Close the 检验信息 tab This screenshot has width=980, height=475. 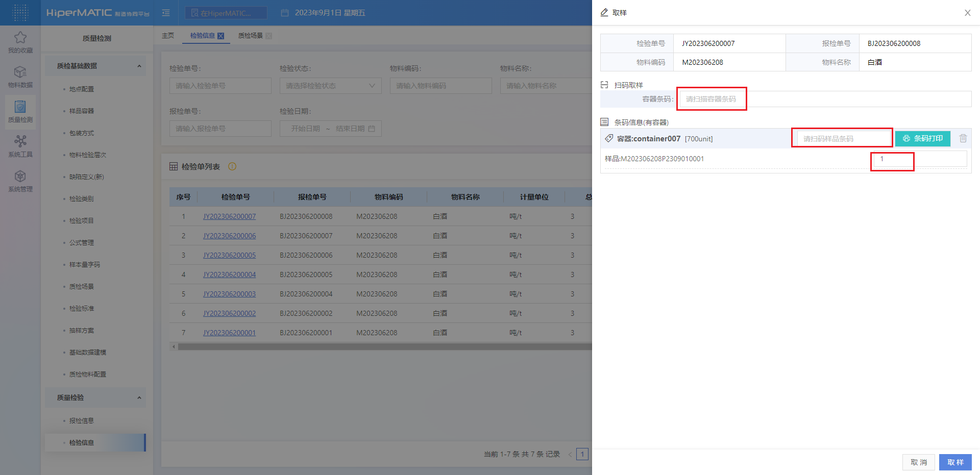click(x=221, y=36)
